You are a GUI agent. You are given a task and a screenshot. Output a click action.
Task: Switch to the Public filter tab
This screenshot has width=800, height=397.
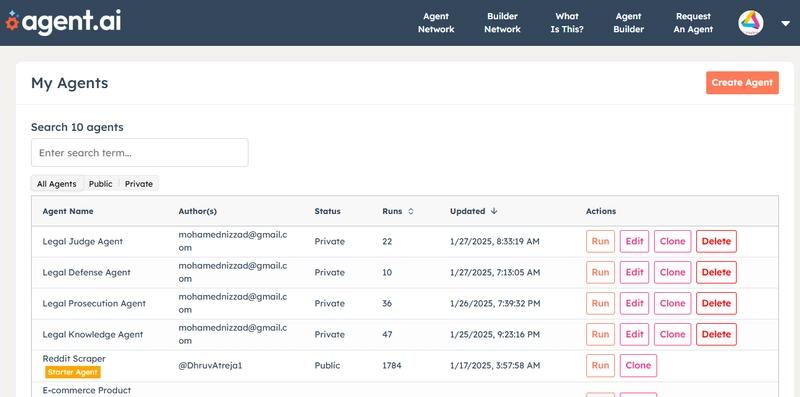[101, 184]
